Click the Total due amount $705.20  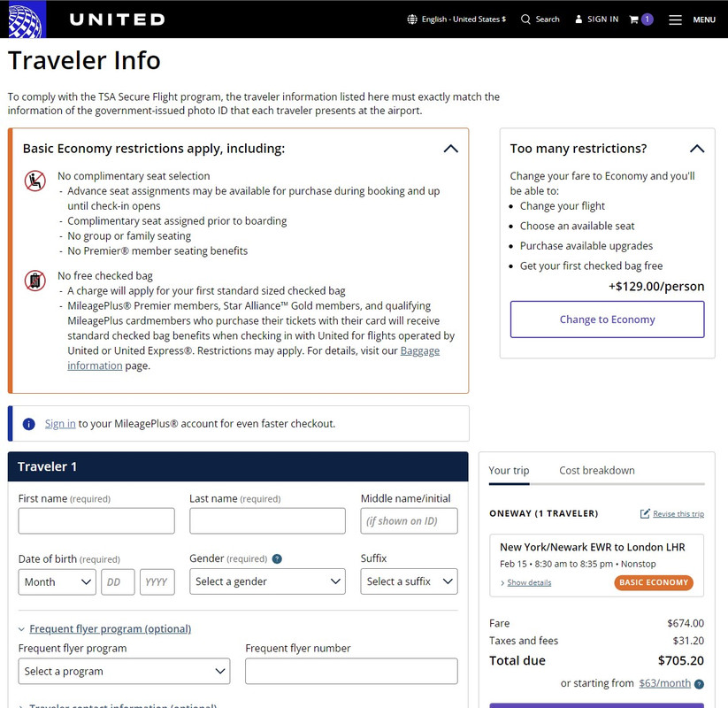(680, 660)
